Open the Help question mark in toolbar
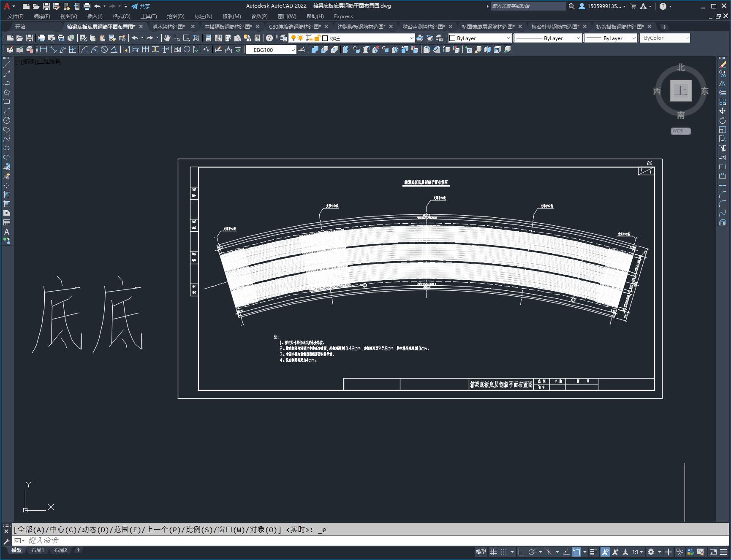This screenshot has width=731, height=560. 269,38
